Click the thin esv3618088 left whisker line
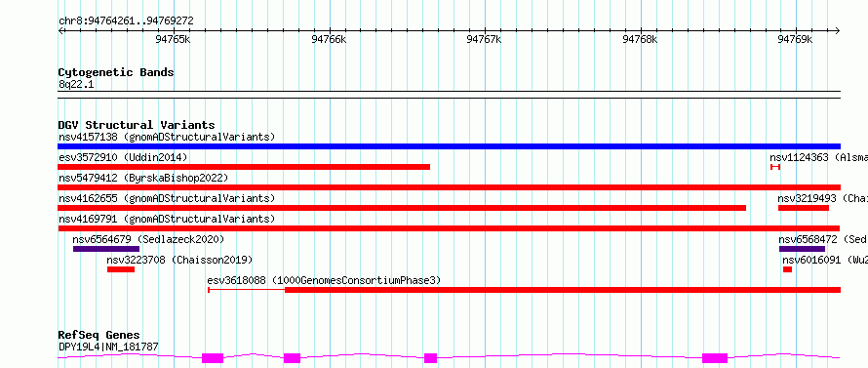The width and height of the screenshot is (868, 368). pos(247,290)
